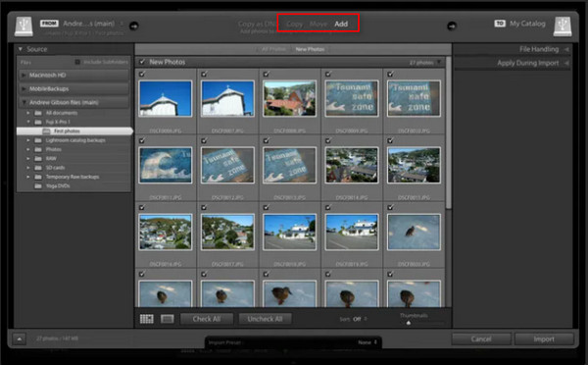Screen dimensions: 588x365
Task: Uncheck the DSCF0011.JPG wave mural checkbox
Action: click(x=142, y=140)
